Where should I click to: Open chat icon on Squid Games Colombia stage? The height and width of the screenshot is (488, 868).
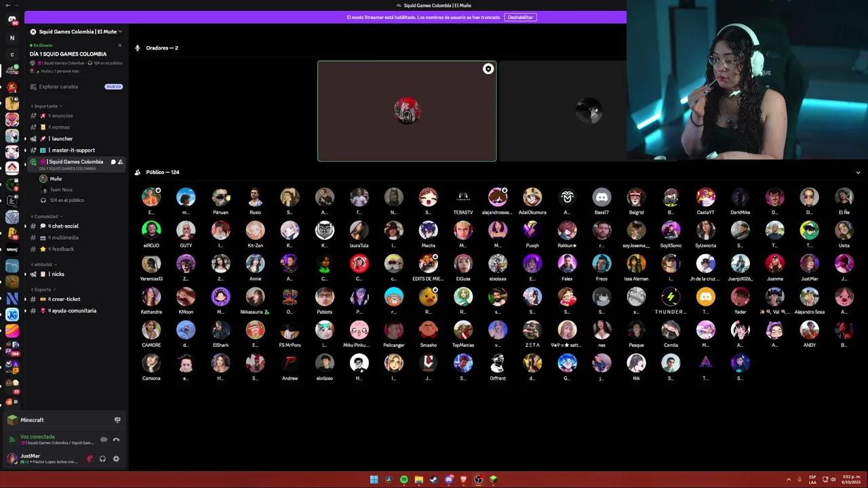(113, 162)
